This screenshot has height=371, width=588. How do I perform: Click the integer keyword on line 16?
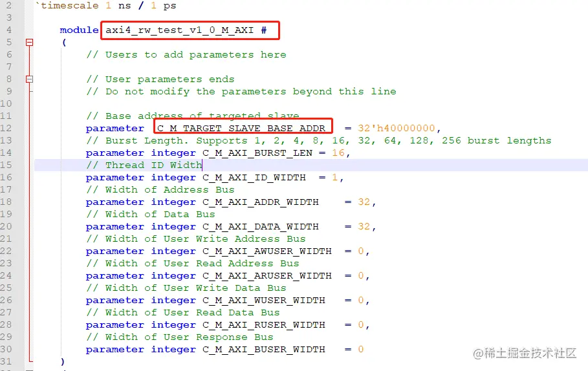click(173, 178)
